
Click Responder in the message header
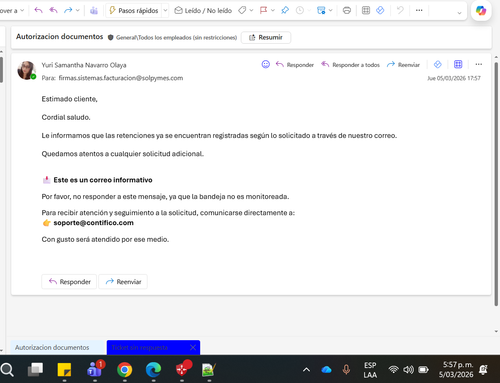point(295,65)
